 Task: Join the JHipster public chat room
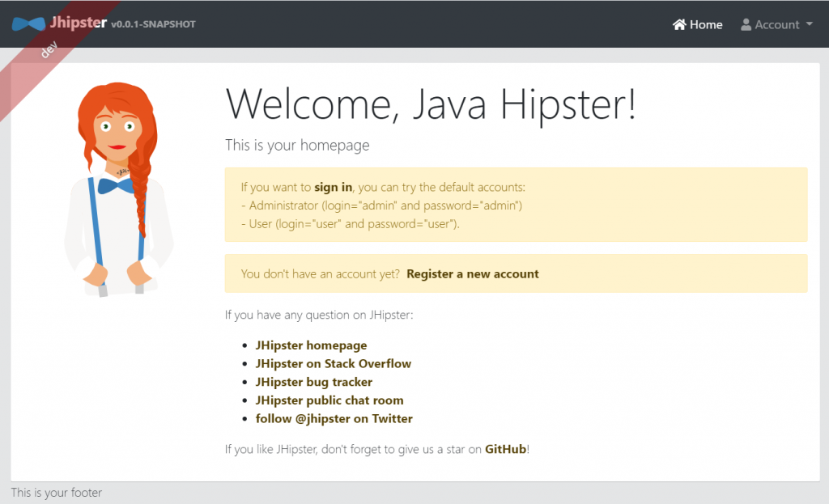329,400
